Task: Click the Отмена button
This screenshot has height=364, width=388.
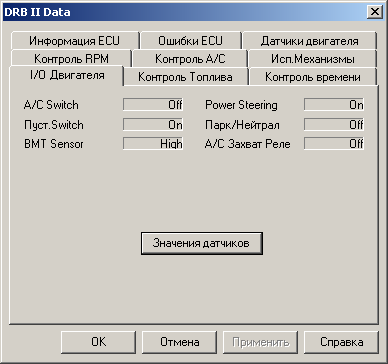Action: coord(180,342)
